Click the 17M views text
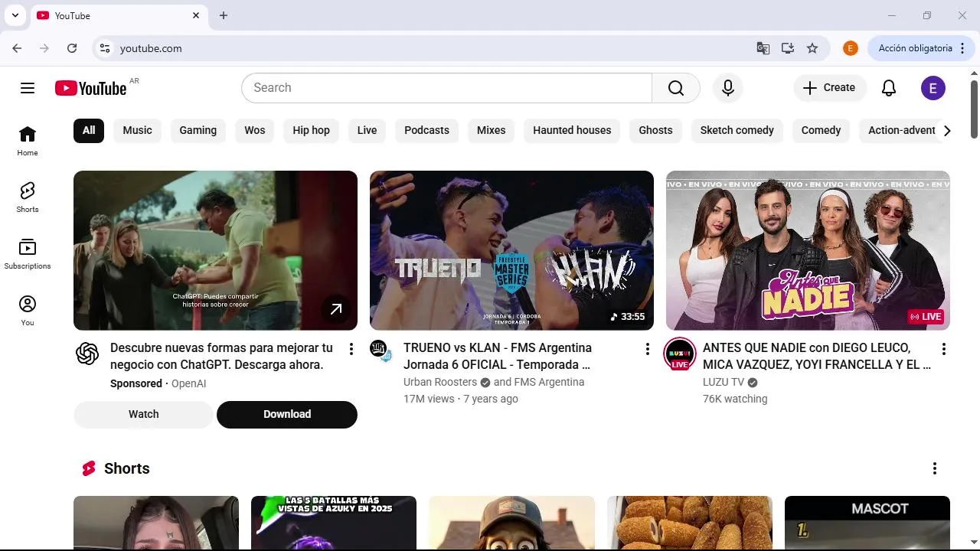 (x=429, y=399)
